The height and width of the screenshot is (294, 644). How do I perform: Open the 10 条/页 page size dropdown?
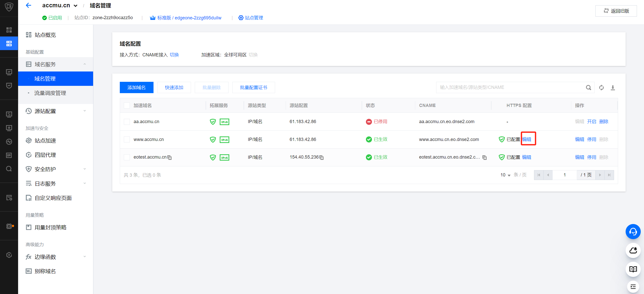[x=505, y=175]
